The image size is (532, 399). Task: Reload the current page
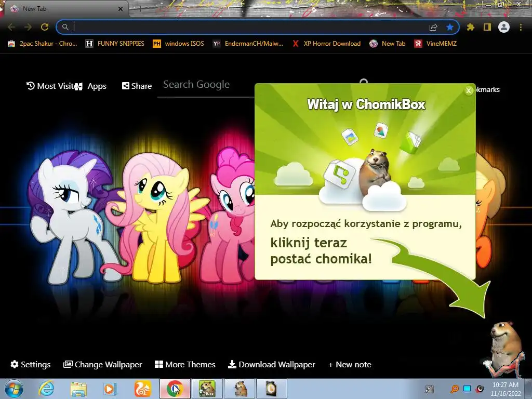pos(45,27)
